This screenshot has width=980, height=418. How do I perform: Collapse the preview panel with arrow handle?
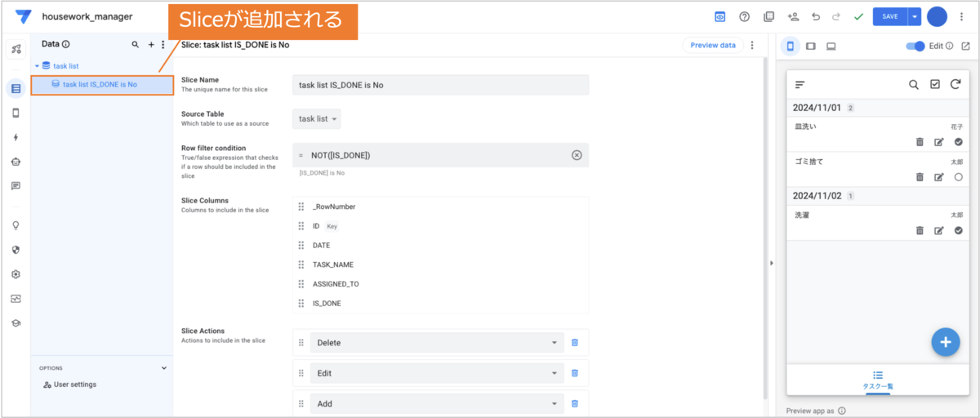tap(772, 263)
